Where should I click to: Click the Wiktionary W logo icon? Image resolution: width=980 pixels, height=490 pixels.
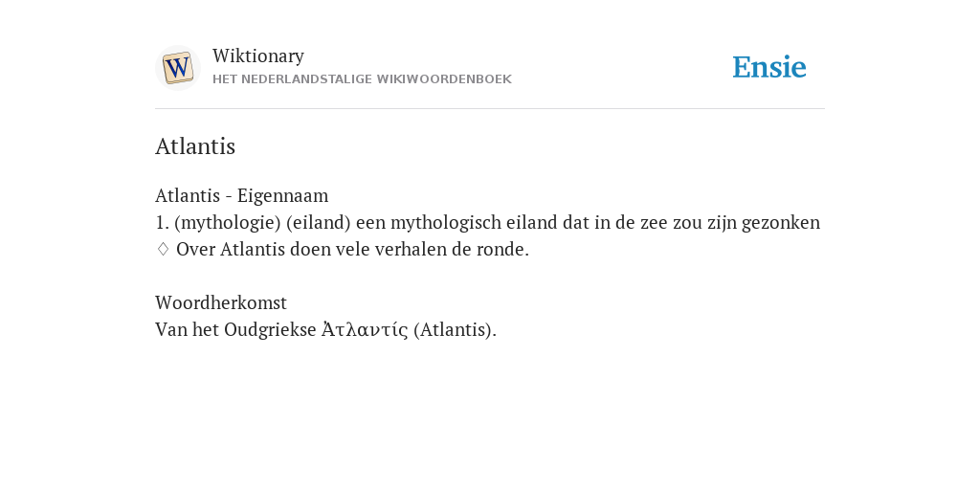click(x=177, y=68)
